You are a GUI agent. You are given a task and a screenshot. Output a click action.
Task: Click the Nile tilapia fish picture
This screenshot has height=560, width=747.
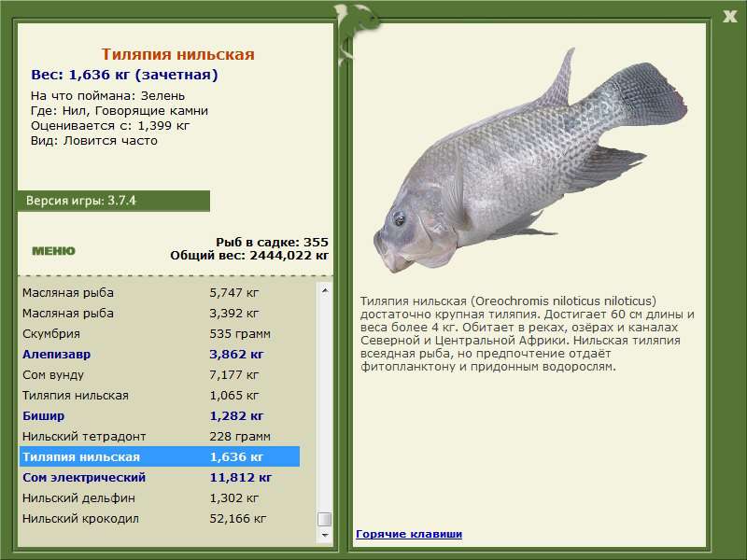coord(529,161)
